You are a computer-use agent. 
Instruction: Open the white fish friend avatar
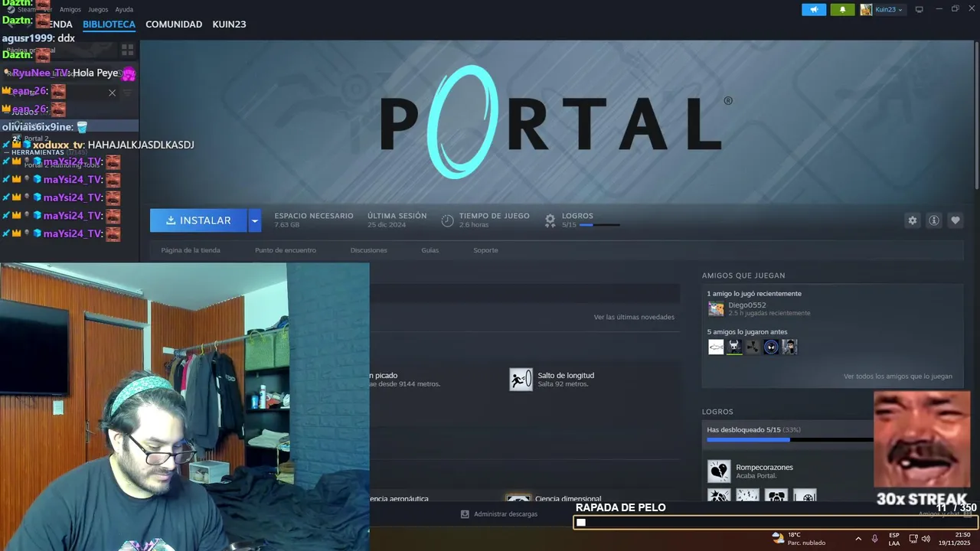(x=716, y=347)
